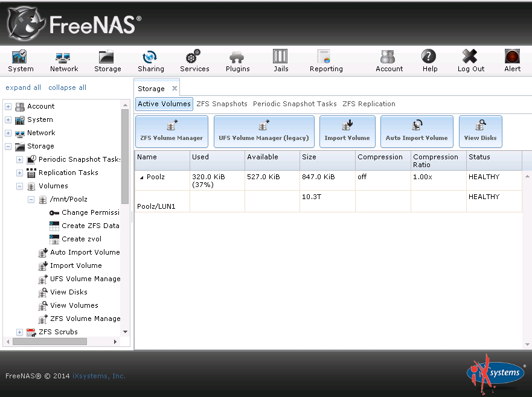Open the Sharing section in top toolbar
This screenshot has width=532, height=397.
(x=150, y=61)
